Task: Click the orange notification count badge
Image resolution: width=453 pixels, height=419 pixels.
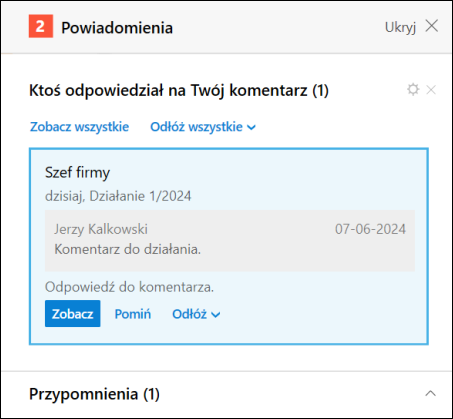Action: point(41,26)
